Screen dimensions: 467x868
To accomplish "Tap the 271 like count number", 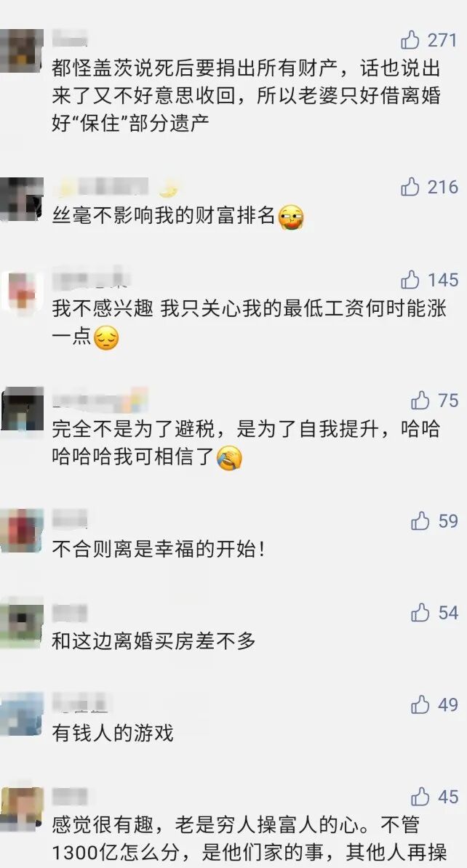I will pos(442,40).
